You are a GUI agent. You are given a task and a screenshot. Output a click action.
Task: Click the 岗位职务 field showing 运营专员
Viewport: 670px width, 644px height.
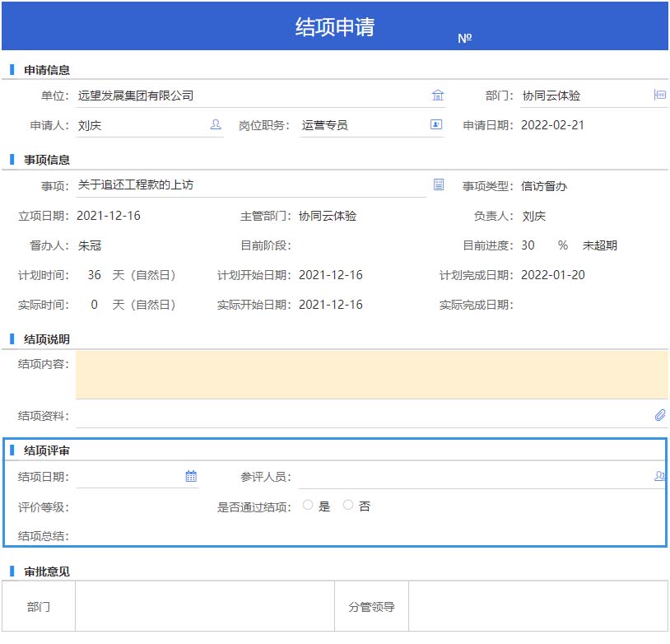pyautogui.click(x=362, y=125)
